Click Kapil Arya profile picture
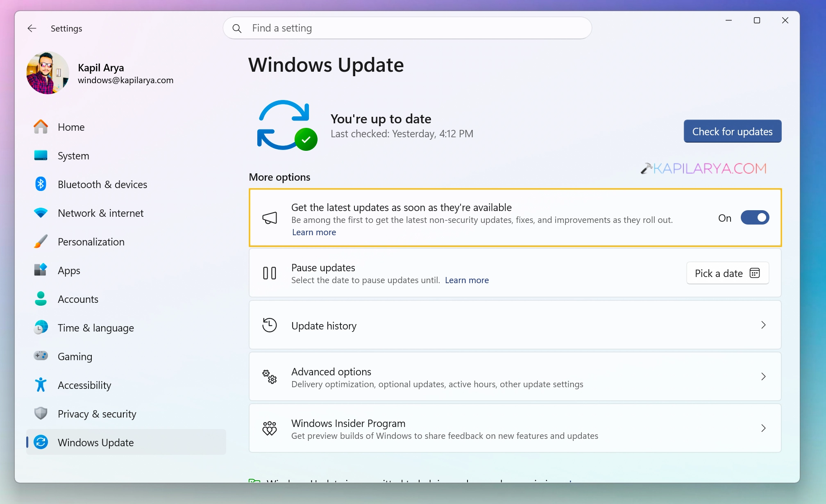Viewport: 826px width, 504px height. tap(48, 73)
